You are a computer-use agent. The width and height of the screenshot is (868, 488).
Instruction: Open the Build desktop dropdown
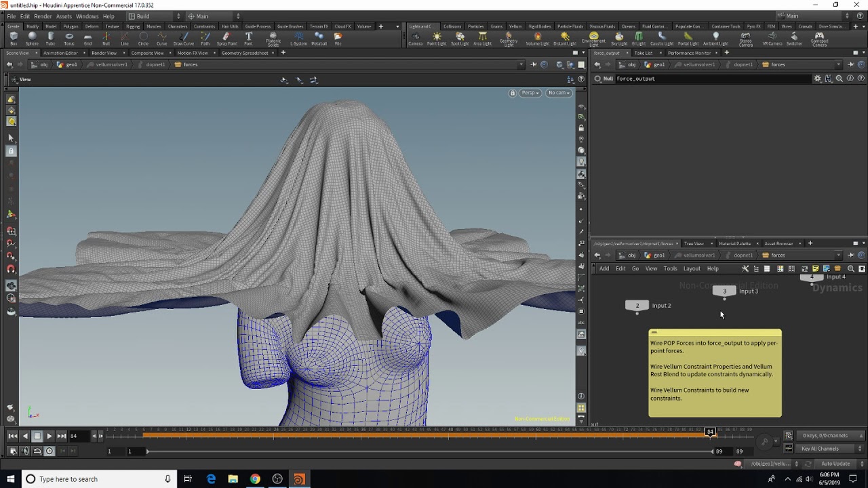(x=155, y=16)
